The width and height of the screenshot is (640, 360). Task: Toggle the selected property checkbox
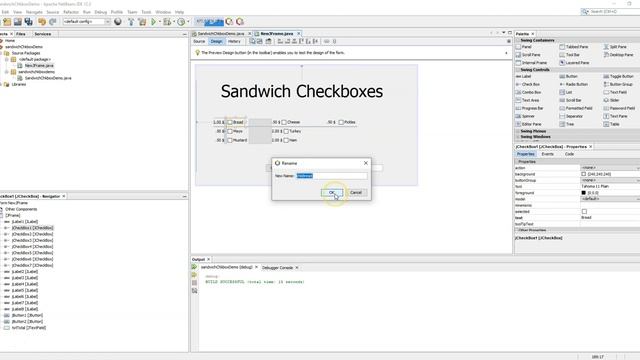click(584, 211)
